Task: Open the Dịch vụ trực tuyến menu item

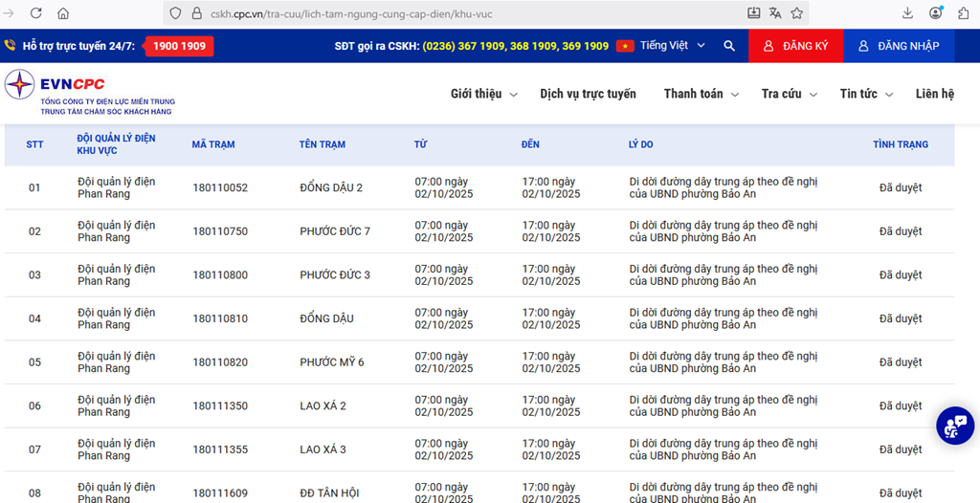Action: pyautogui.click(x=588, y=94)
